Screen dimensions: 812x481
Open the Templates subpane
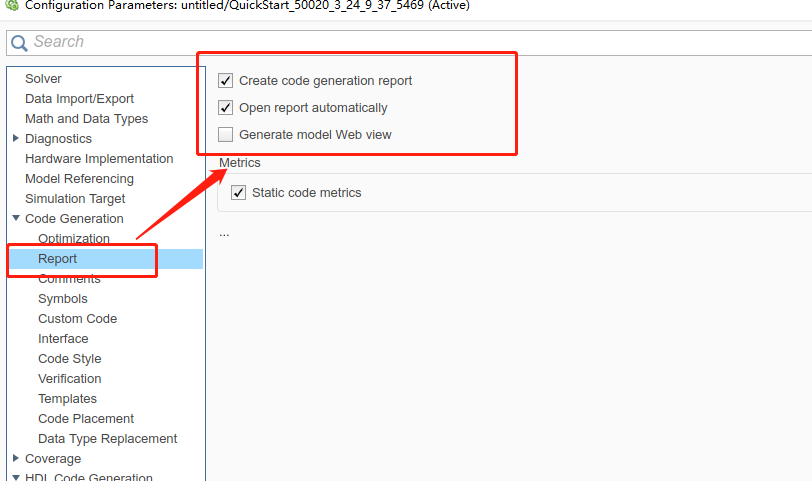tap(67, 399)
